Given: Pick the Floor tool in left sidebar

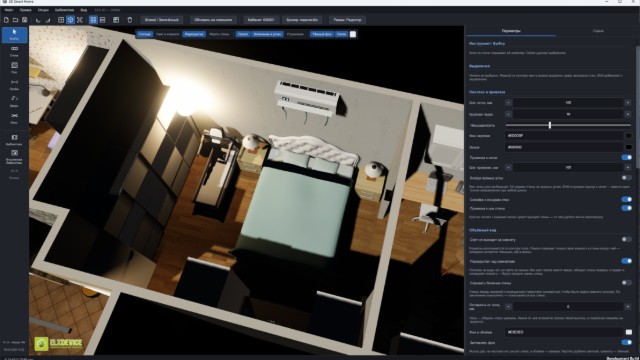Looking at the screenshot, I should tap(14, 68).
